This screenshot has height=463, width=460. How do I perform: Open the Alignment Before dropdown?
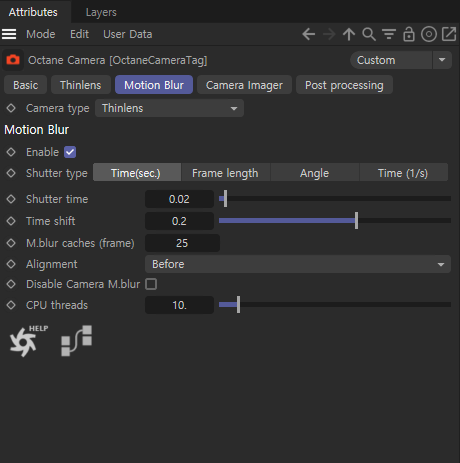pos(298,264)
